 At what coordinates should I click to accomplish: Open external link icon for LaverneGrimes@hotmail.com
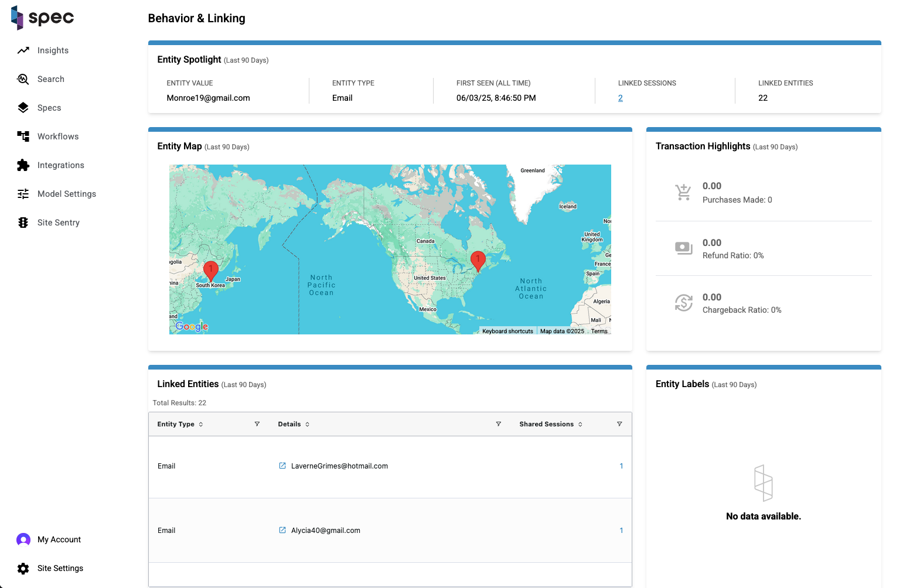coord(282,466)
